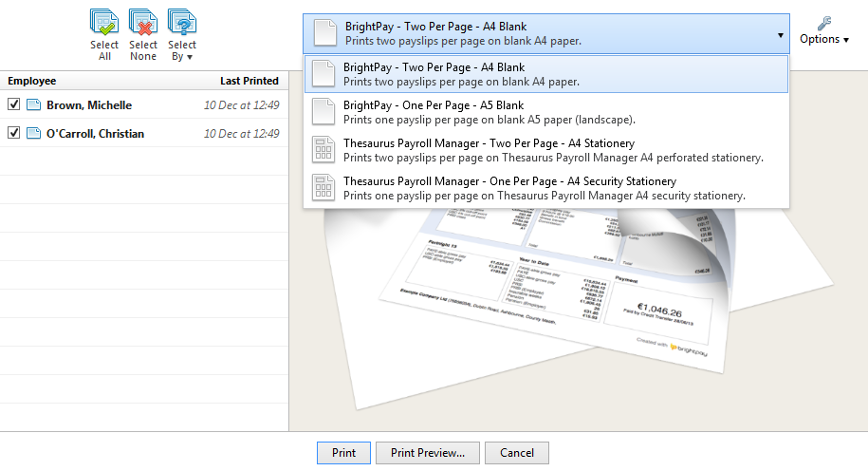
Task: Click the Print button
Action: [x=343, y=453]
